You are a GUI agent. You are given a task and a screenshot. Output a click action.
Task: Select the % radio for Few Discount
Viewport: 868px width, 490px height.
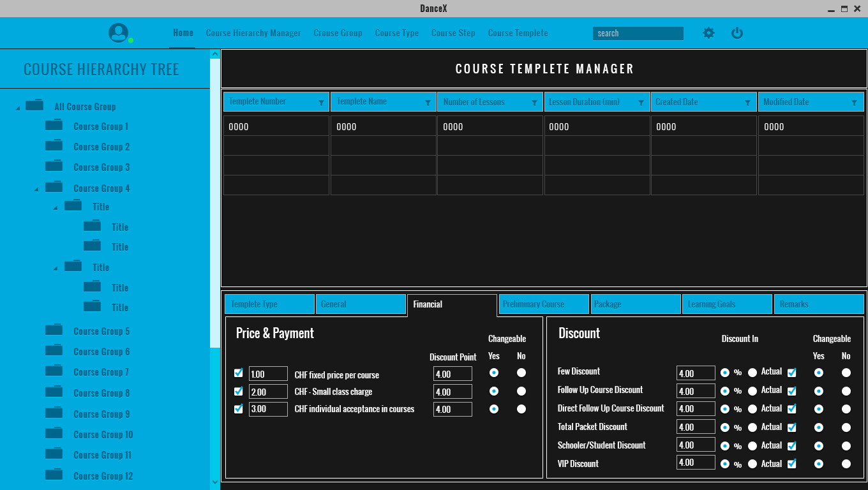click(725, 373)
